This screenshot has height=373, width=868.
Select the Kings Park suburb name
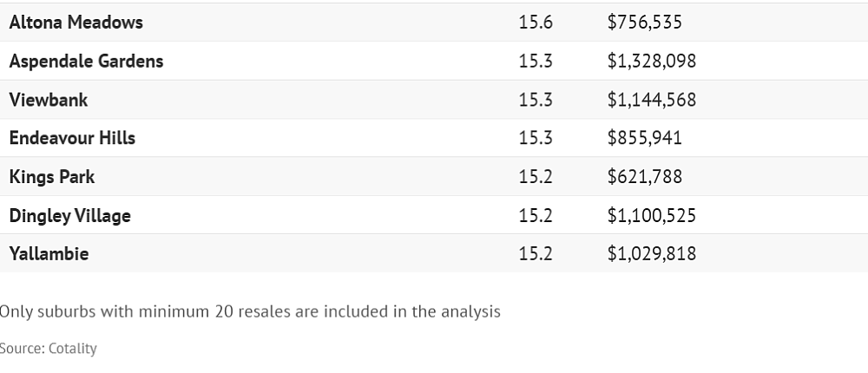52,177
